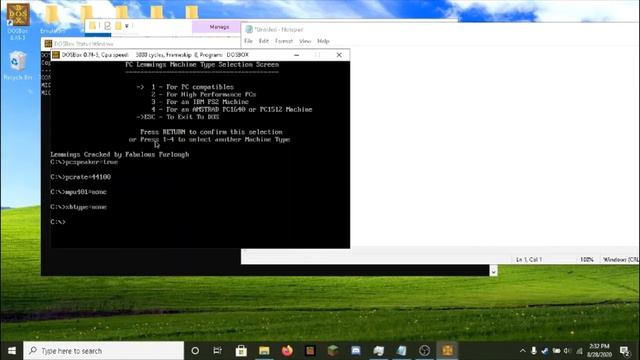Open the Emulators folder on the desktop

pos(52,18)
